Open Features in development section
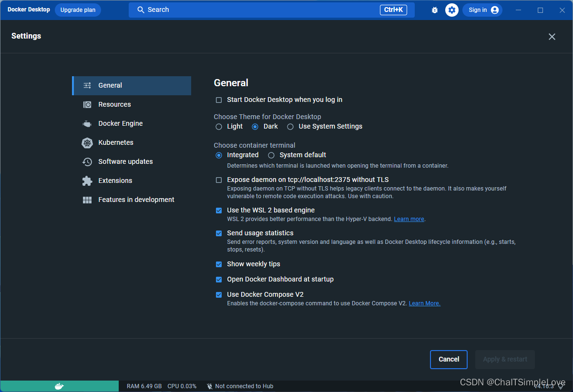The width and height of the screenshot is (573, 392). coord(132,200)
